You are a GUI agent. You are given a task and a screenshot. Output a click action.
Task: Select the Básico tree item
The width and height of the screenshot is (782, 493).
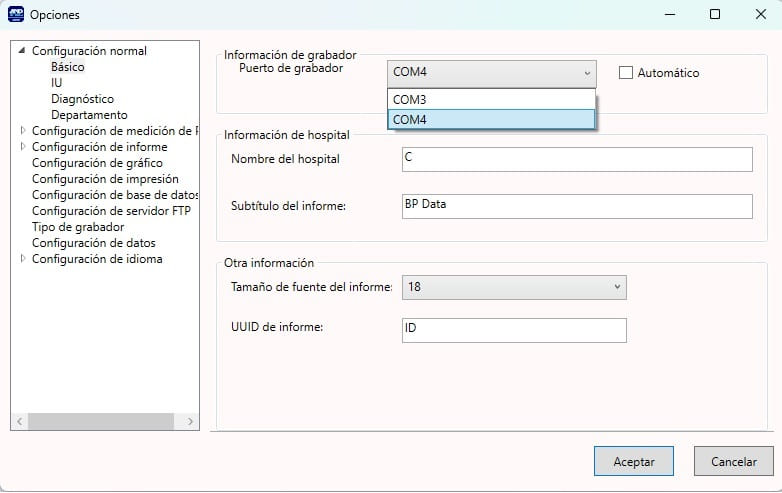tap(68, 67)
